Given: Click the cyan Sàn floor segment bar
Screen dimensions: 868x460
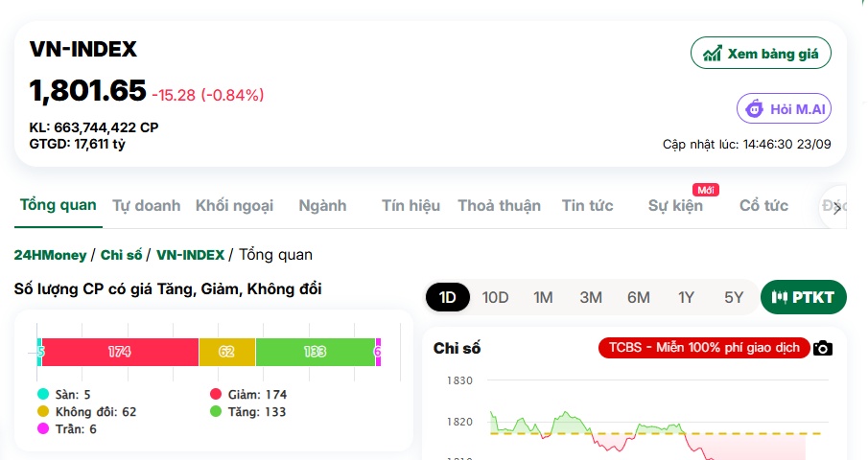Looking at the screenshot, I should pyautogui.click(x=39, y=352).
